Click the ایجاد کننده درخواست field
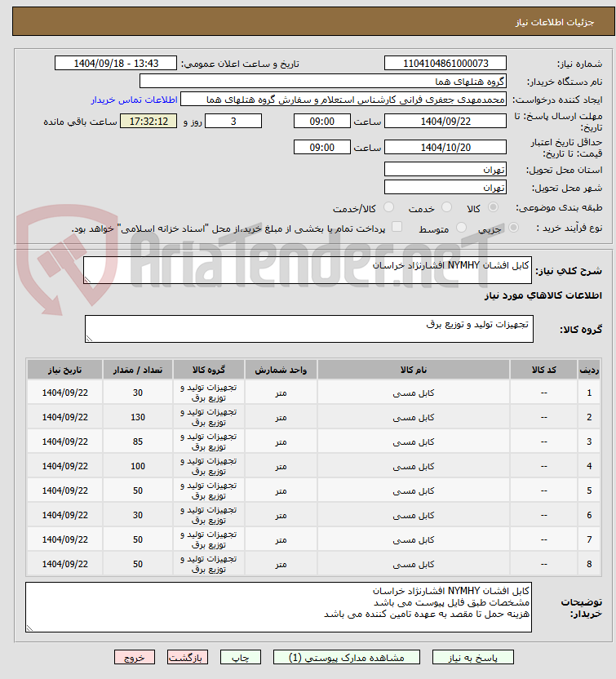Image resolution: width=616 pixels, height=679 pixels. point(343,100)
